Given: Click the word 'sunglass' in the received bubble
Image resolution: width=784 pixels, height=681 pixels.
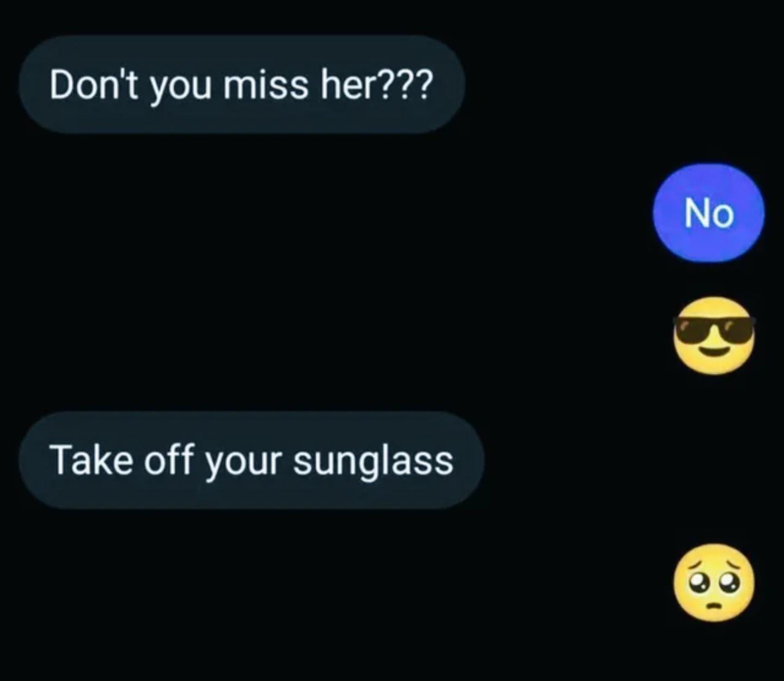Looking at the screenshot, I should (x=373, y=462).
